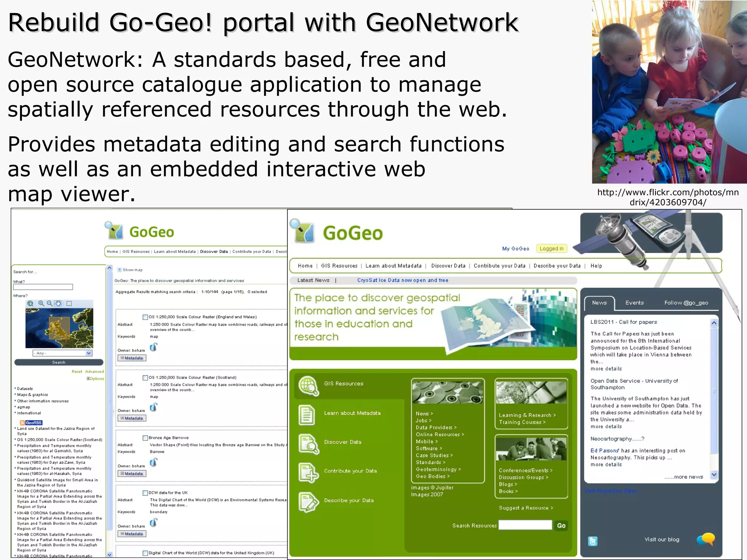Tick Digital Chart of the World (DCW) United Kingdom checkbox
The height and width of the screenshot is (560, 747).
tap(145, 553)
